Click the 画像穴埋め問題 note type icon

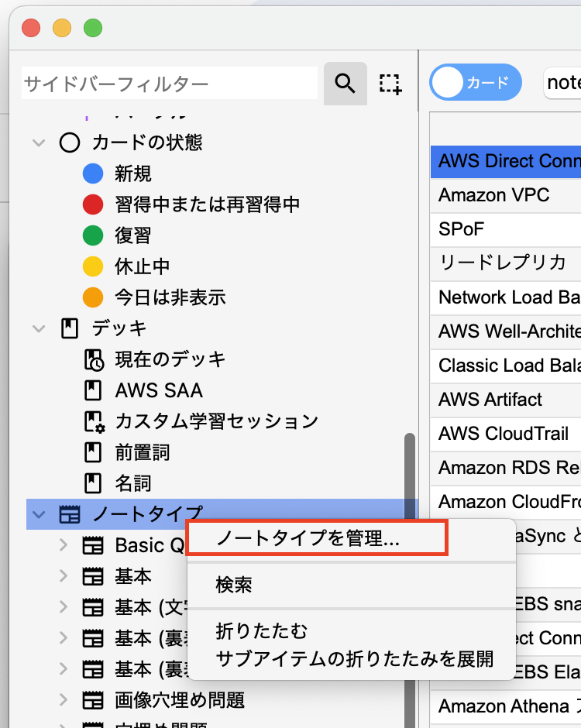click(x=93, y=700)
